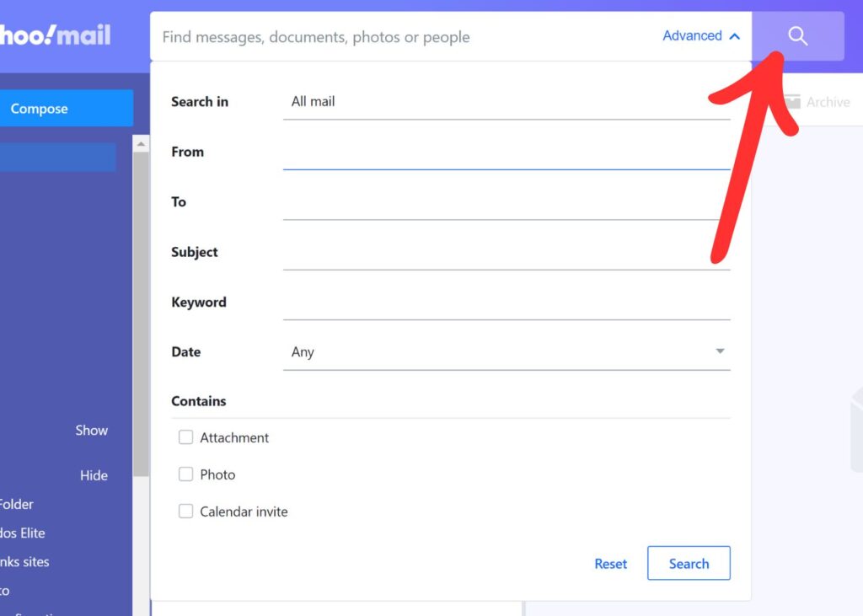
Task: Focus the Find messages search box
Action: coord(407,37)
